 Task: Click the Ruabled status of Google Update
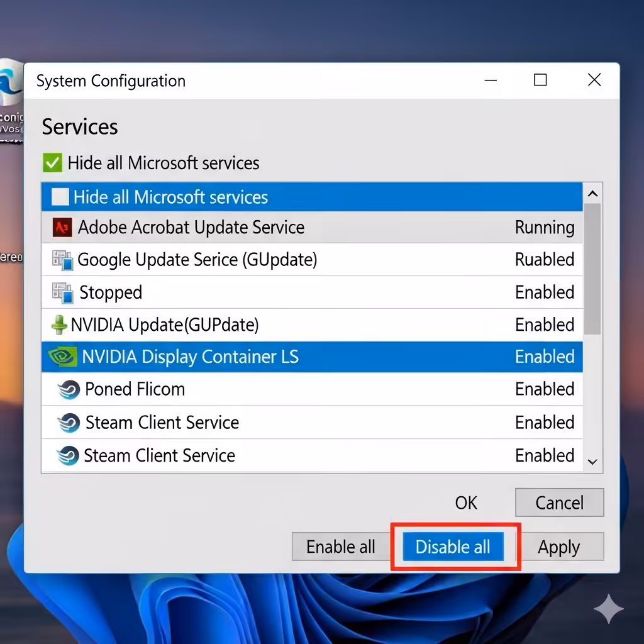tap(545, 260)
